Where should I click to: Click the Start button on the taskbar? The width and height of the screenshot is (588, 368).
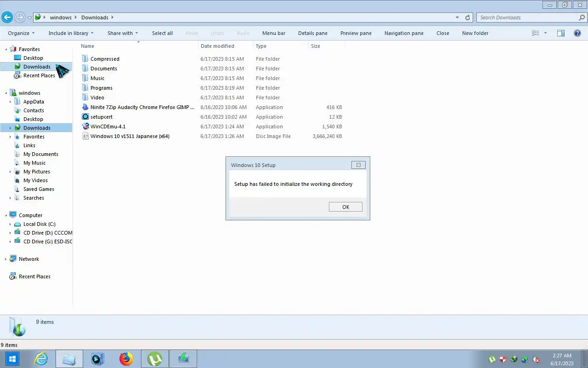click(12, 359)
